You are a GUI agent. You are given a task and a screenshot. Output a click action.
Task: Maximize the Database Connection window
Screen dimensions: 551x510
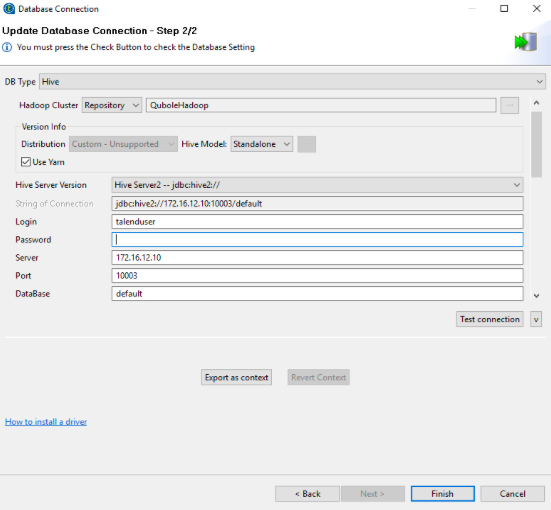point(504,8)
